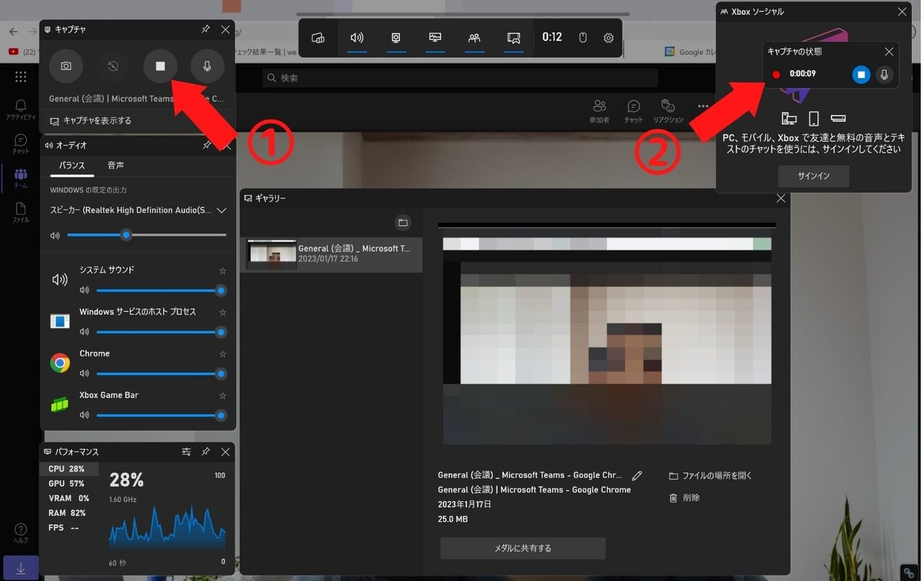Click ファイルの場所を開く
This screenshot has height=581, width=924.
710,476
